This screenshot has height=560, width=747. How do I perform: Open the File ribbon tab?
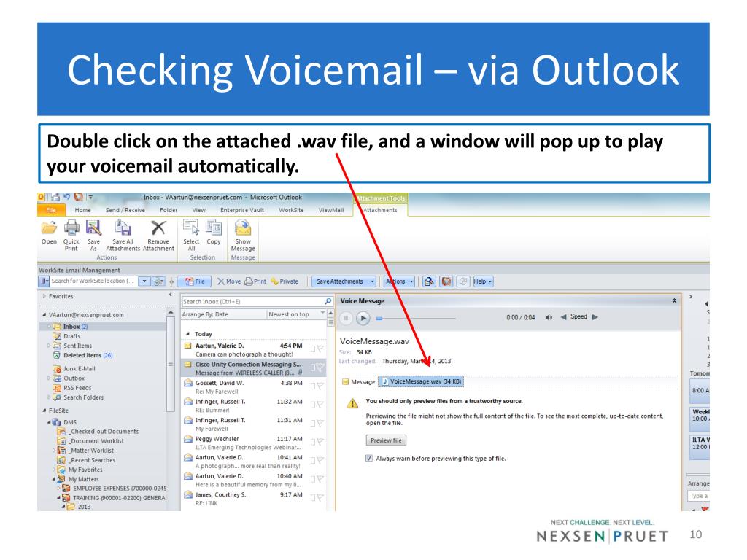pos(51,210)
